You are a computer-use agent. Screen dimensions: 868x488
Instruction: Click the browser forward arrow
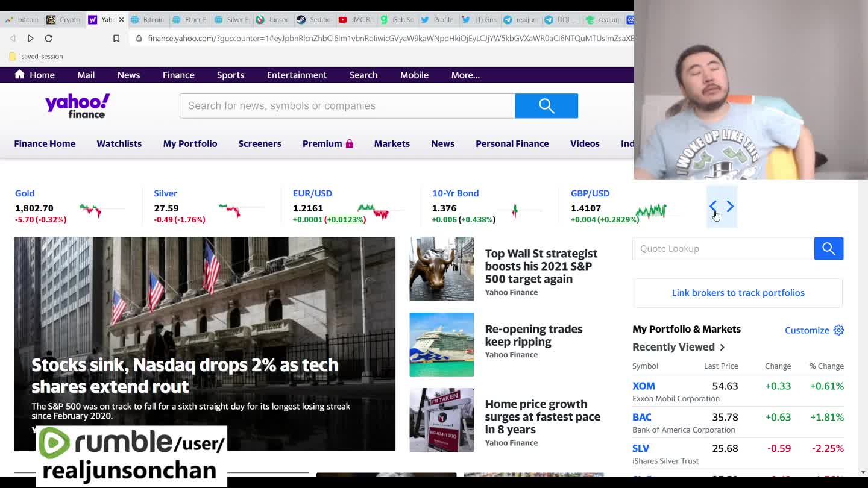pyautogui.click(x=30, y=38)
